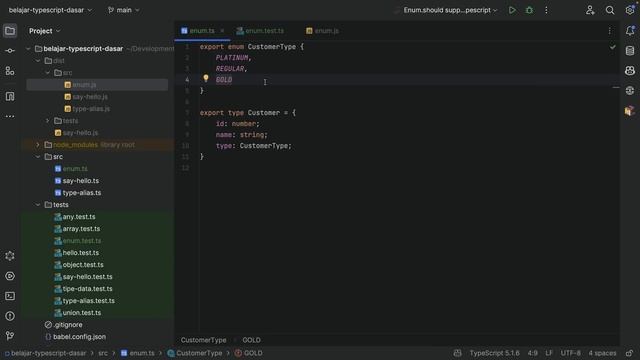Collapse the src folder inside dist
The height and width of the screenshot is (360, 640).
[x=48, y=73]
